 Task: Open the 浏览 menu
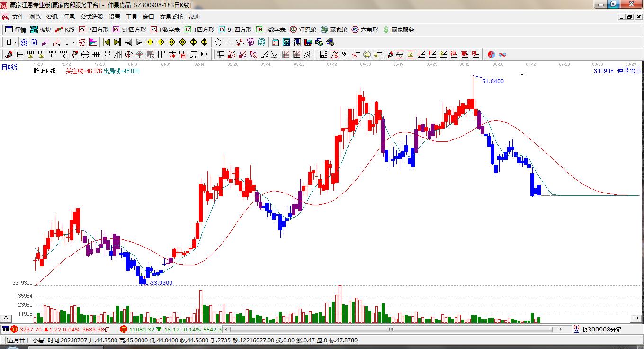pyautogui.click(x=35, y=17)
